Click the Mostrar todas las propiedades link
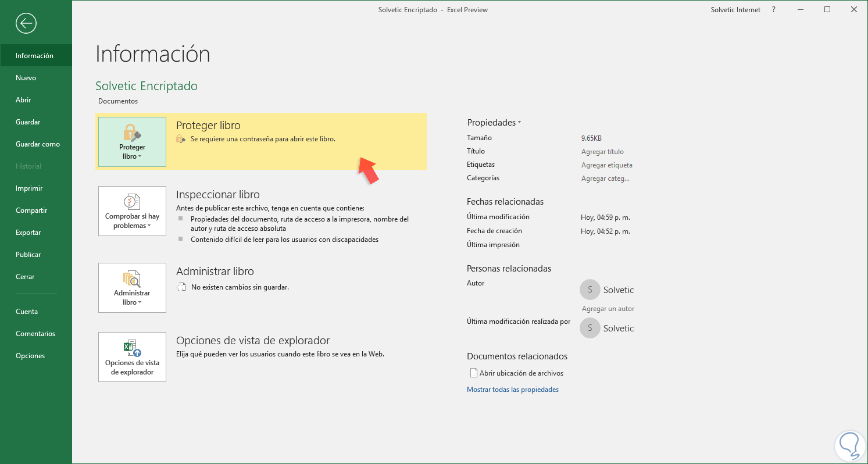Image resolution: width=868 pixels, height=464 pixels. pyautogui.click(x=513, y=390)
